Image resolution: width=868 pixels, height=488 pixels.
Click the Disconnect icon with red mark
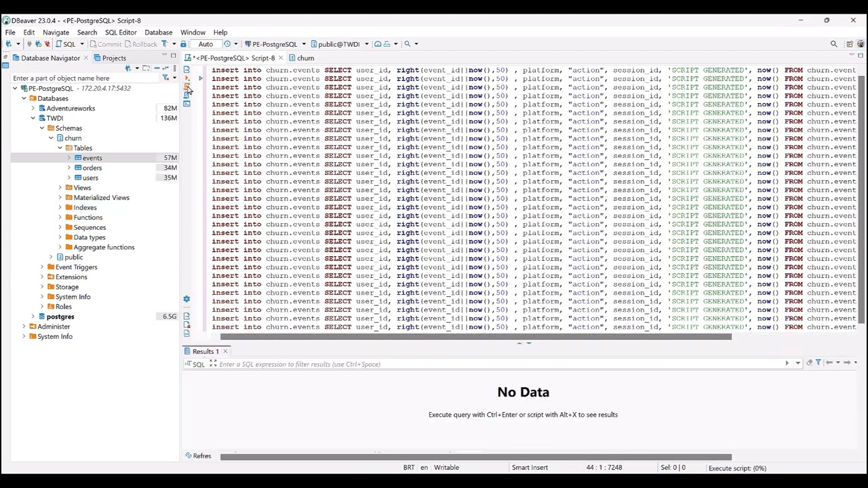tap(47, 44)
